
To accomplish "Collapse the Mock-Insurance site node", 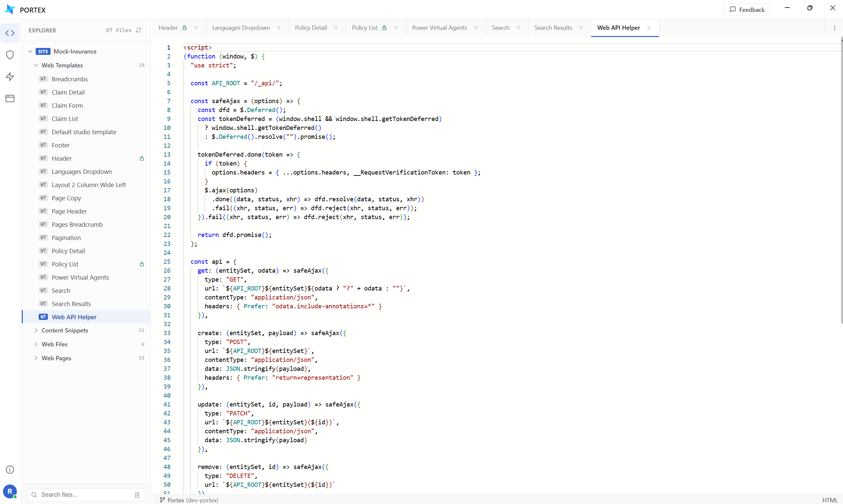I will (x=30, y=51).
